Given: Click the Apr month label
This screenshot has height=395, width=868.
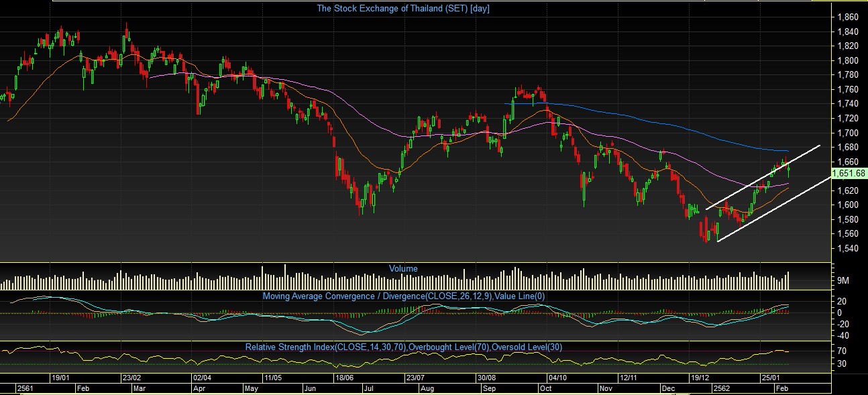Looking at the screenshot, I should [x=199, y=388].
